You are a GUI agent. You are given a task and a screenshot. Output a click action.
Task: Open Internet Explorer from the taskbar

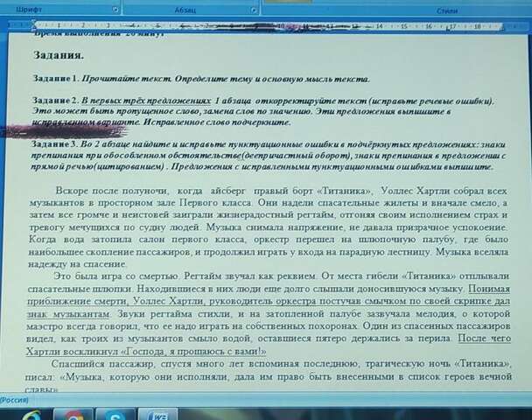[x=32, y=415]
